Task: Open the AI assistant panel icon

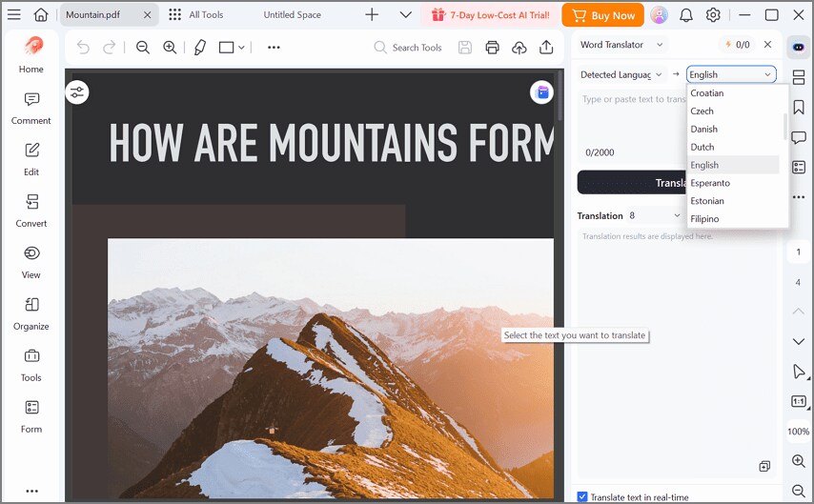Action: [799, 48]
